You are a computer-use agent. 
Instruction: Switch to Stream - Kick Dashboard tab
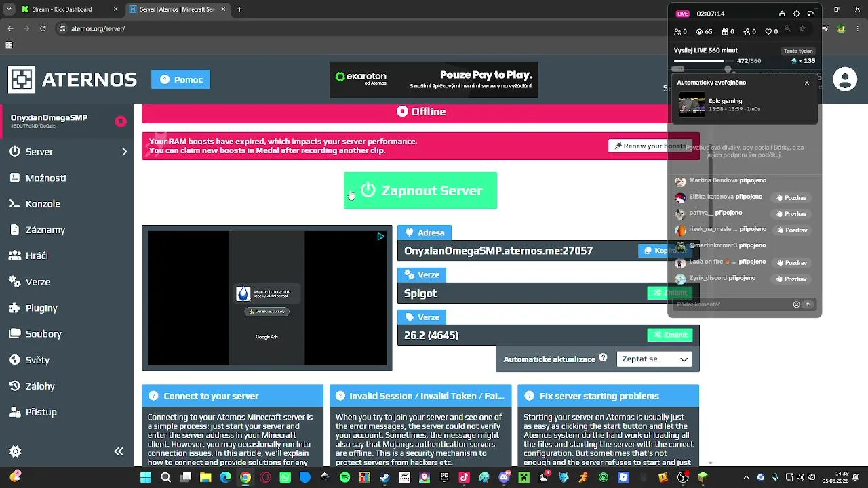(70, 9)
